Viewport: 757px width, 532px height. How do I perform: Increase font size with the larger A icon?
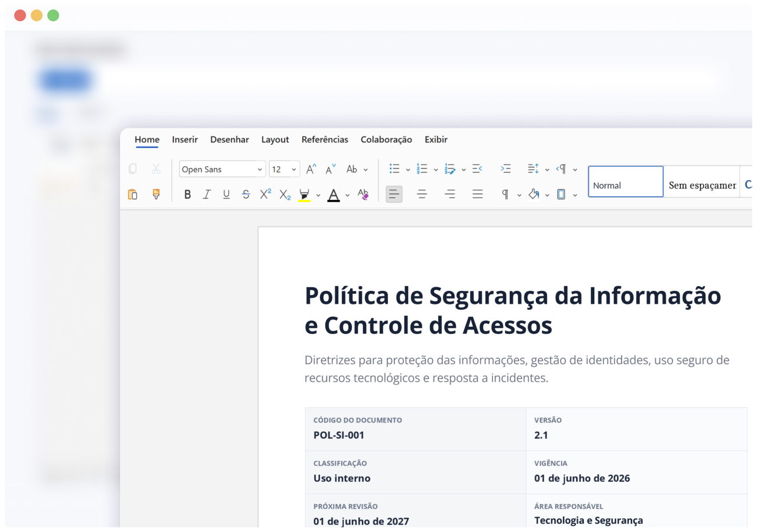click(x=312, y=169)
